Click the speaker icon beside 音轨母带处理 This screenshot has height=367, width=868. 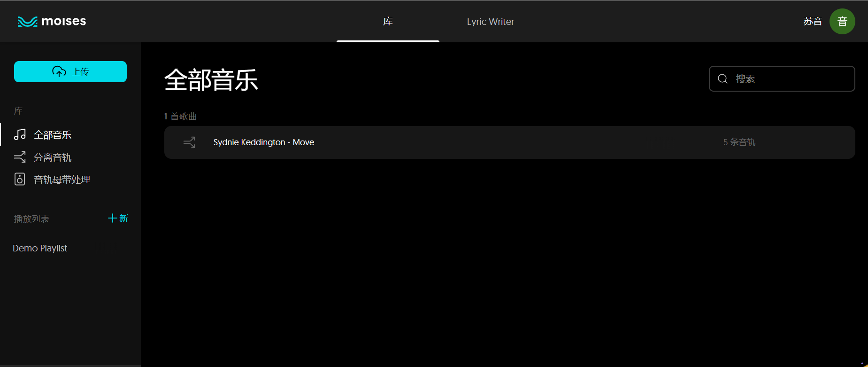pos(20,180)
